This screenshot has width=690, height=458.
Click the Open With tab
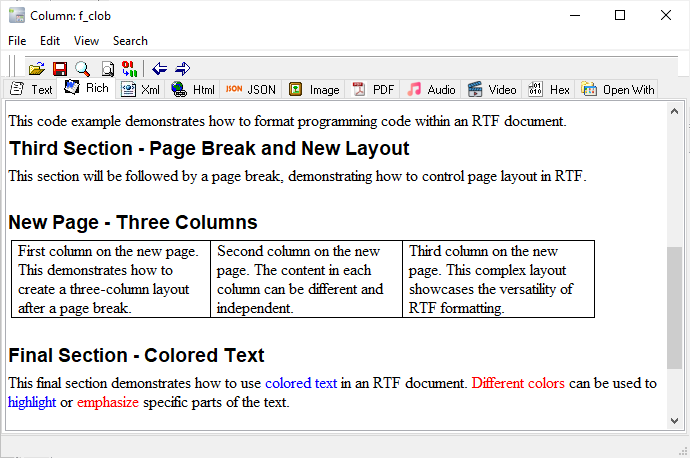(x=618, y=89)
